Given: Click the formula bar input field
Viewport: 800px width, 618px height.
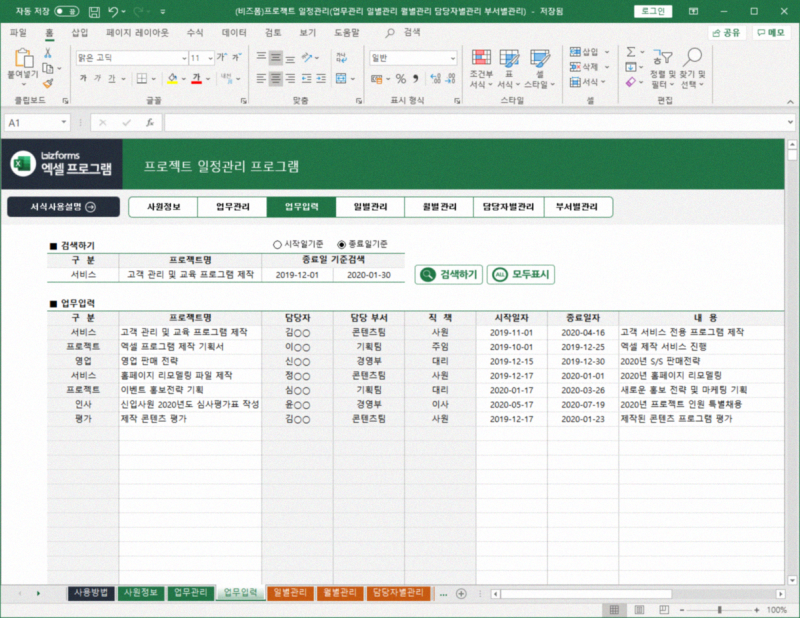Looking at the screenshot, I should point(474,122).
